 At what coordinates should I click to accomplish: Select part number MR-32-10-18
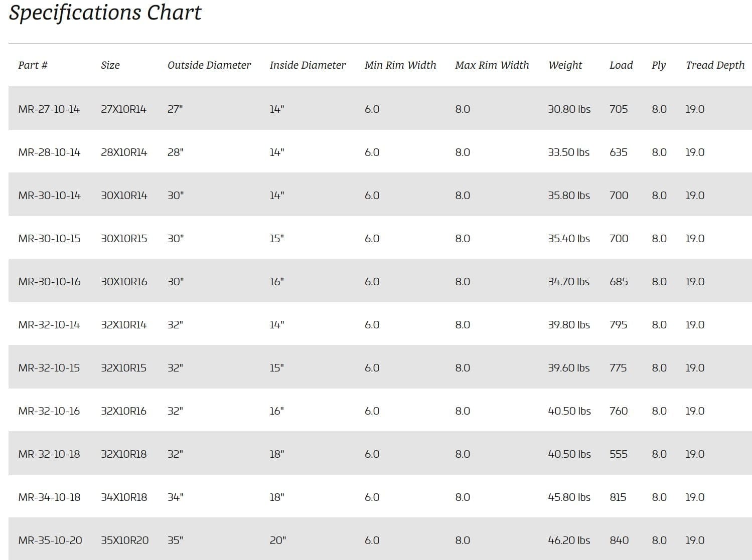49,454
